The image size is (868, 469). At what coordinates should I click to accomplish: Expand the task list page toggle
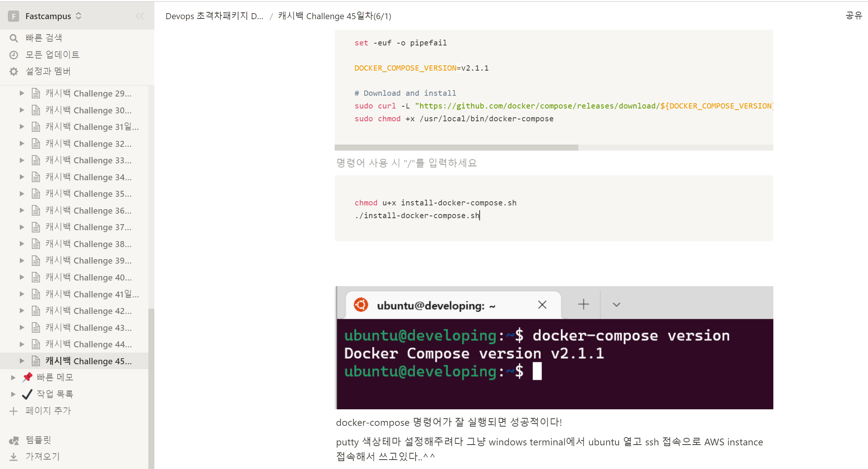point(13,394)
